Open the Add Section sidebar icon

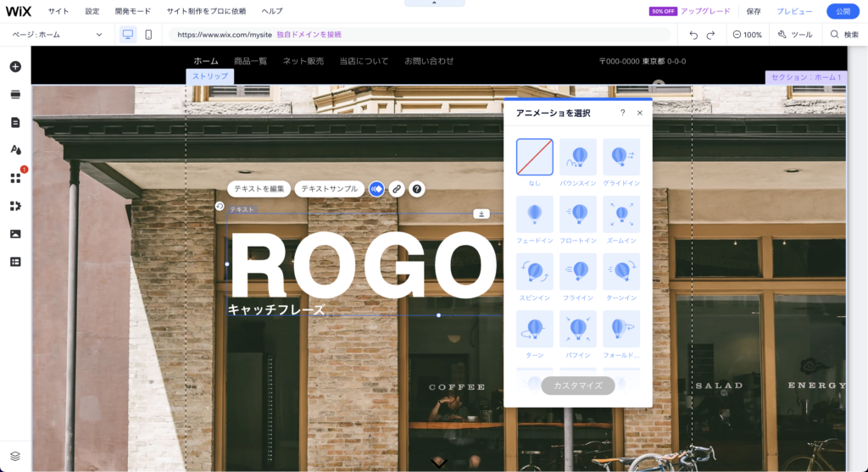15,95
